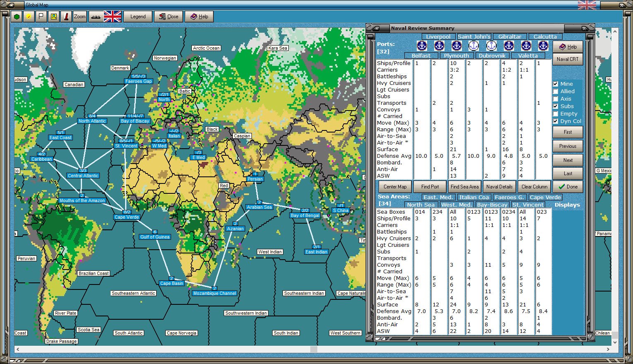
Task: Click the Cape Verde sea label on map
Action: click(127, 217)
